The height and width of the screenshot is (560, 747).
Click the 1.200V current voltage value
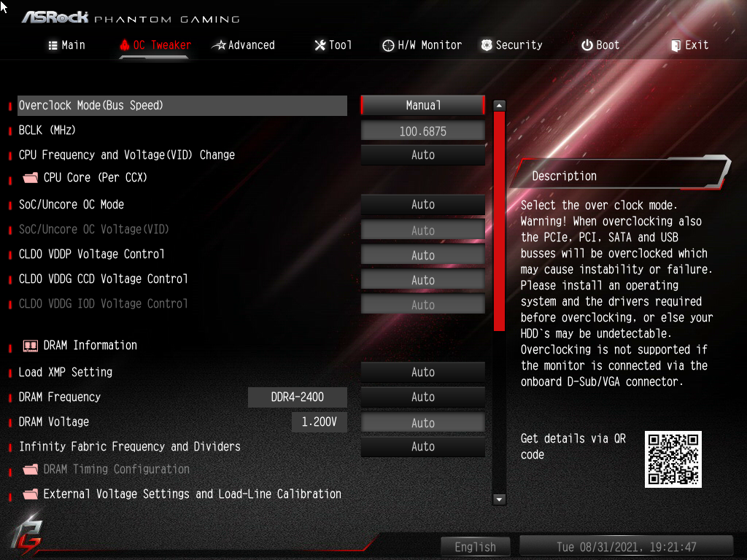320,422
